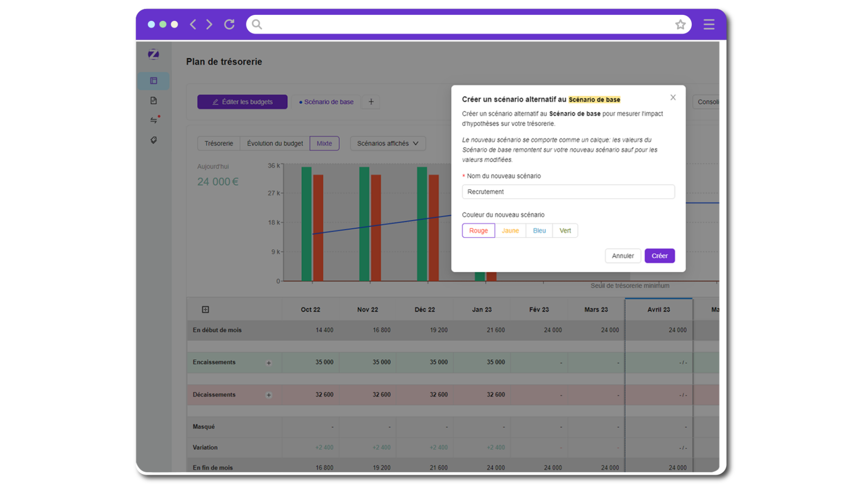Select the Scénario de base tab
The image size is (868, 487).
pos(326,102)
